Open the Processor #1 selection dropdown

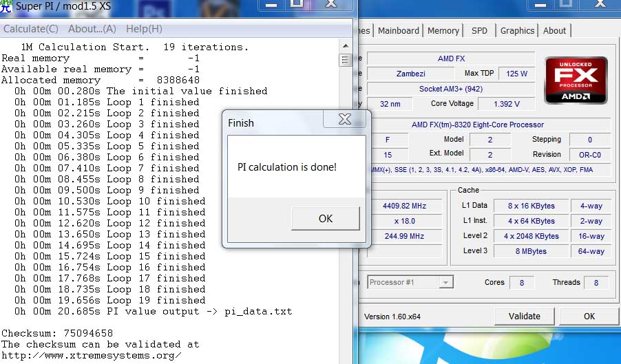(410, 283)
